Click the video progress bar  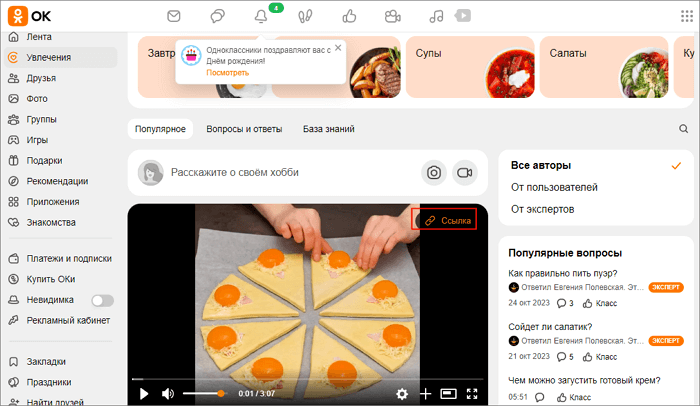pos(308,379)
